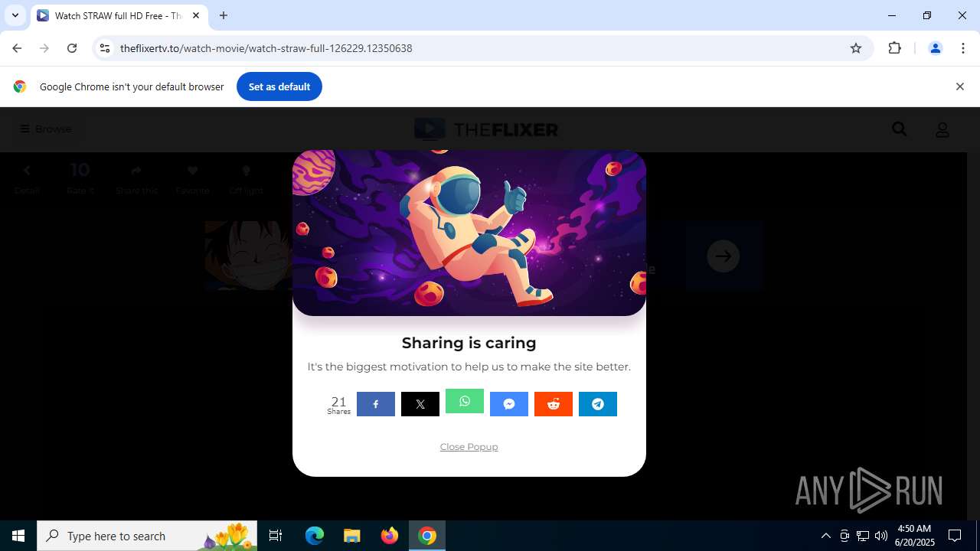Open the site search magnifier icon
Screen dimensions: 980x551
(900, 129)
